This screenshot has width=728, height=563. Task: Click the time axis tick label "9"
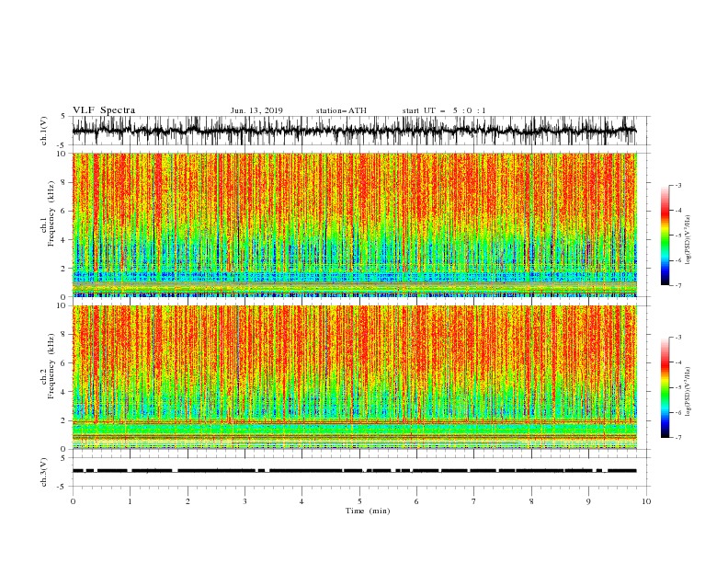(x=588, y=501)
